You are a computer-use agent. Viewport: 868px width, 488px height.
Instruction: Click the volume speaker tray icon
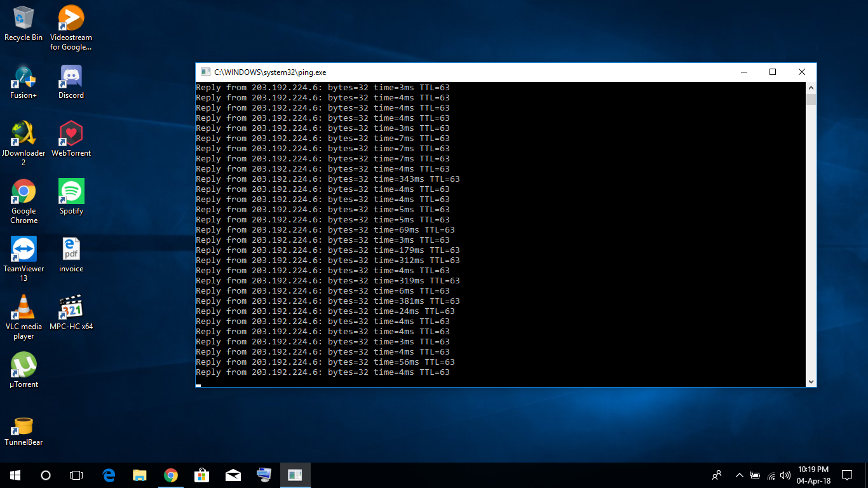(x=785, y=475)
